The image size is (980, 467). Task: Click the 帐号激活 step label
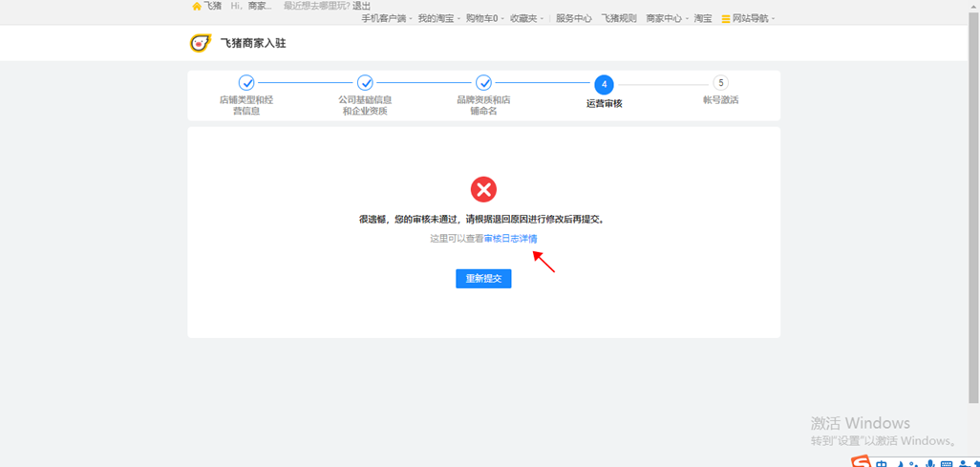pos(720,100)
